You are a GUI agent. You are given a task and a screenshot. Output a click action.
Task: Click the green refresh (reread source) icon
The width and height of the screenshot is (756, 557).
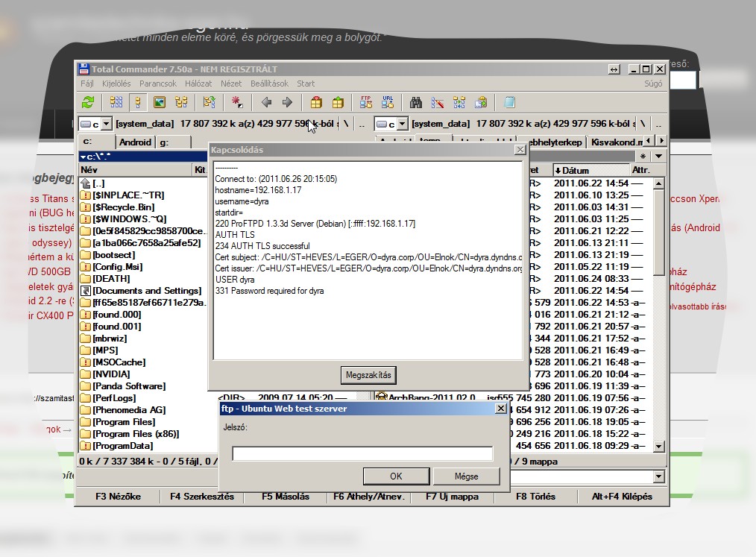click(88, 102)
